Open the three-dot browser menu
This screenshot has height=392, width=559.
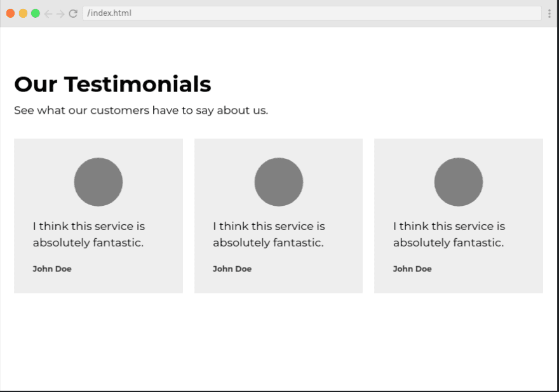(549, 13)
